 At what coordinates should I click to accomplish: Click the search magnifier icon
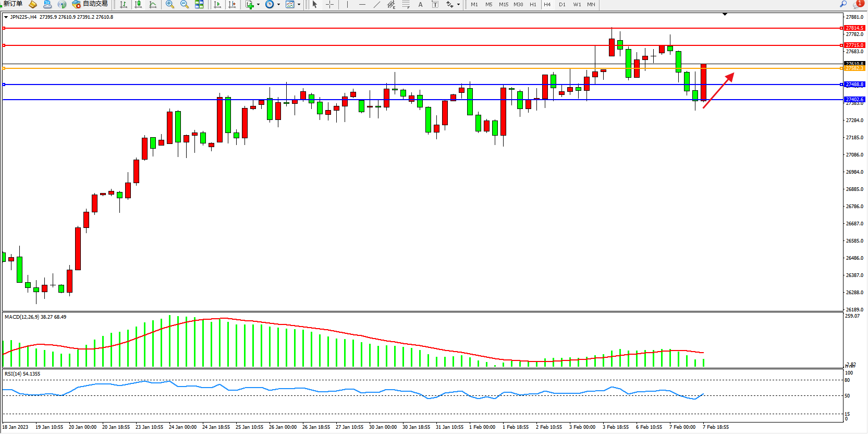pyautogui.click(x=843, y=4)
